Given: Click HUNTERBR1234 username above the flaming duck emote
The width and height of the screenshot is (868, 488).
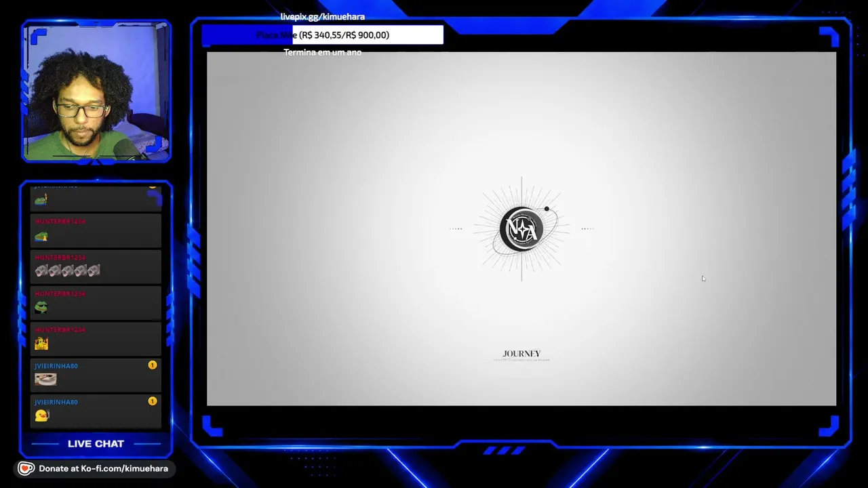Looking at the screenshot, I should point(60,329).
